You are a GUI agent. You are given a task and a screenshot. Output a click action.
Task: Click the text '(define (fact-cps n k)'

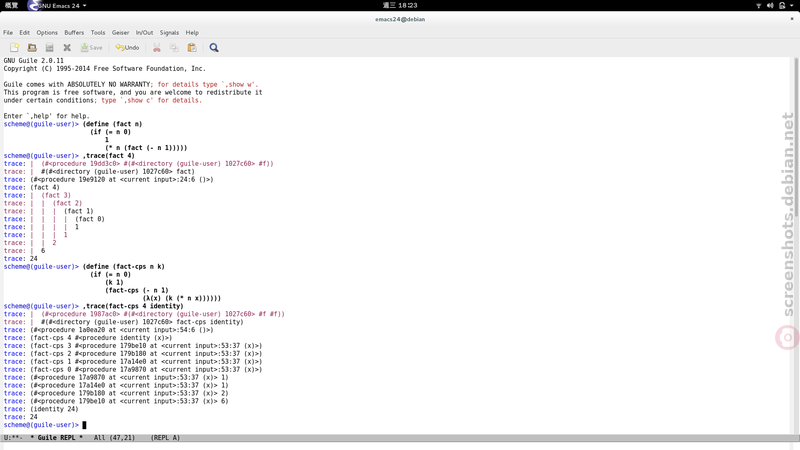coord(123,267)
